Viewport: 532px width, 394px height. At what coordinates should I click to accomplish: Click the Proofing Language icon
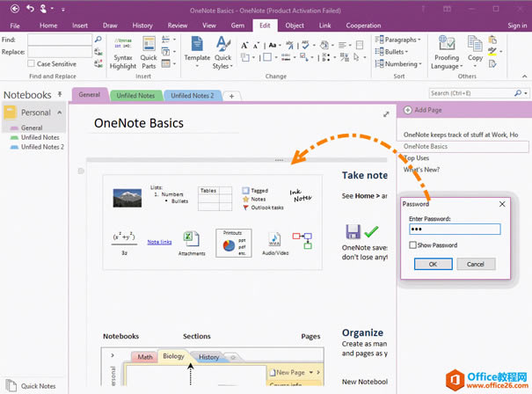pyautogui.click(x=446, y=52)
